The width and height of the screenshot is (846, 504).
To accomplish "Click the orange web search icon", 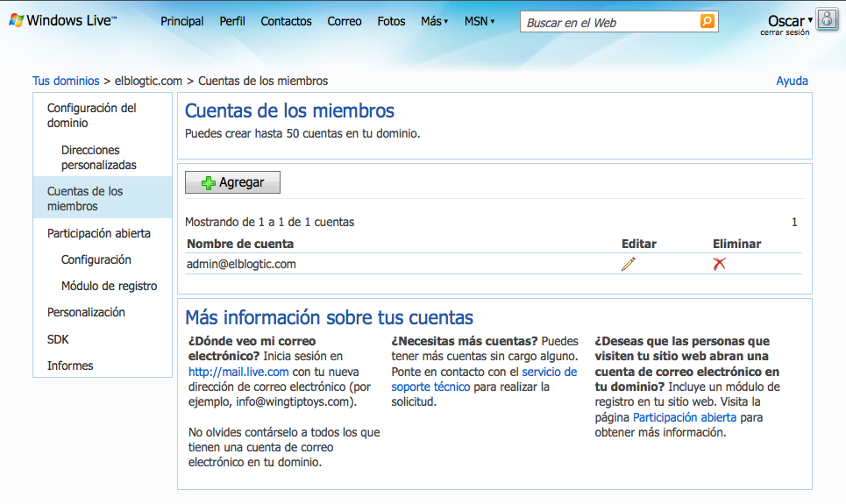I will (x=707, y=21).
